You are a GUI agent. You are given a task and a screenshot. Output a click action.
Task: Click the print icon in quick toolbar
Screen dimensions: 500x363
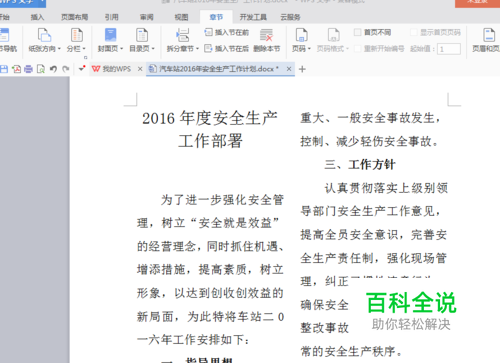pos(29,69)
